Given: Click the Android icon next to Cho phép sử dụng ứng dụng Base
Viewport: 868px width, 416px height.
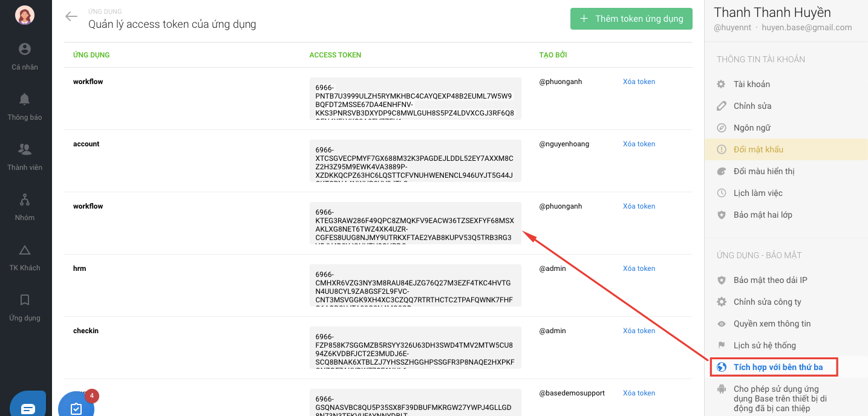Looking at the screenshot, I should click(x=721, y=389).
